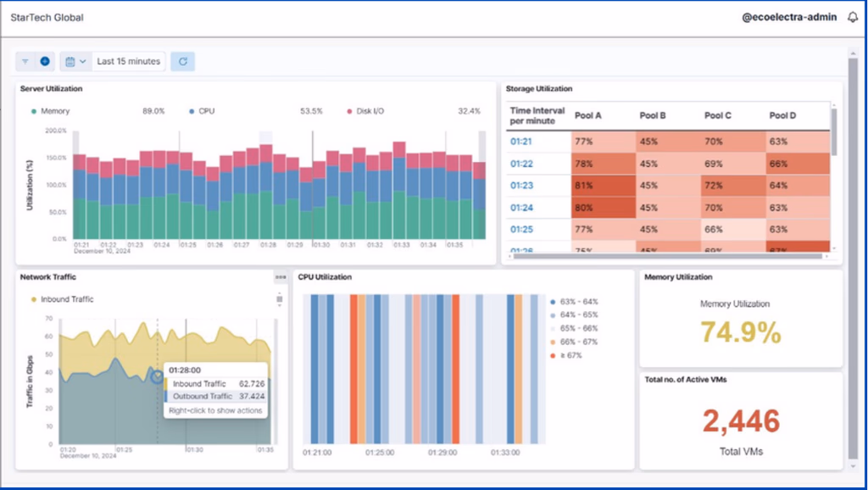Click the storage table horizontal scrollbar

tap(668, 256)
